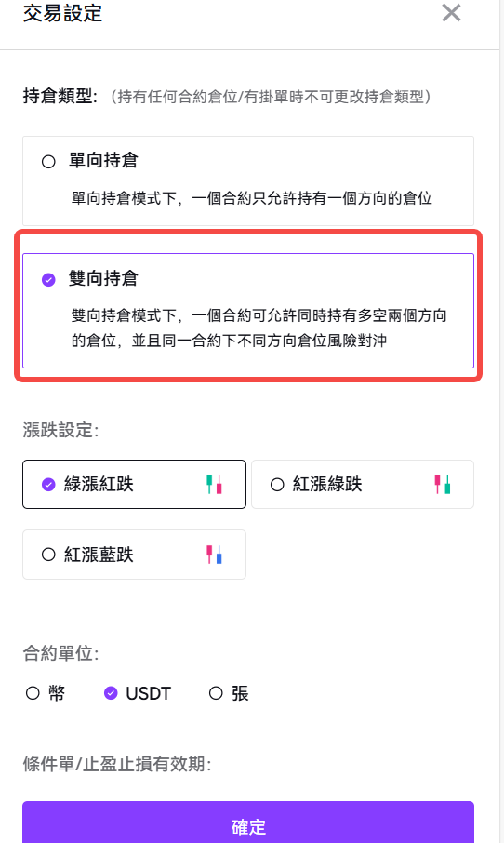Viewport: 504px width, 843px height.
Task: Click the purple checked circle beside 雙向持倉
Action: [48, 279]
